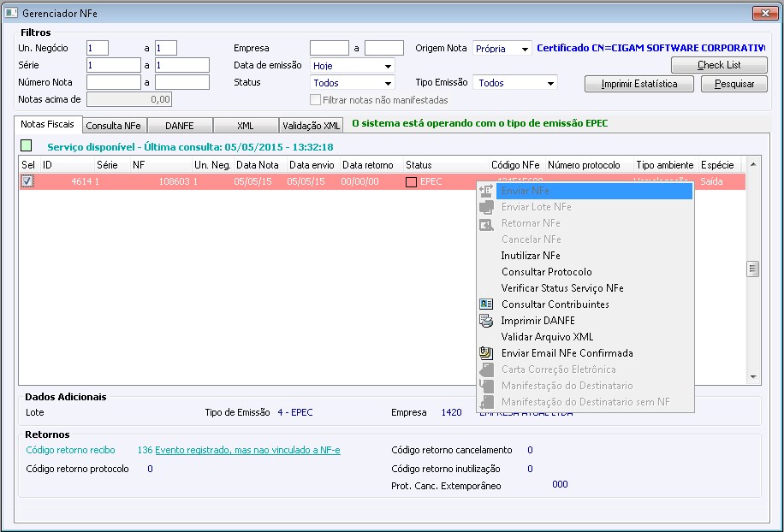Click the Enviar Lote NFe icon

[x=486, y=207]
